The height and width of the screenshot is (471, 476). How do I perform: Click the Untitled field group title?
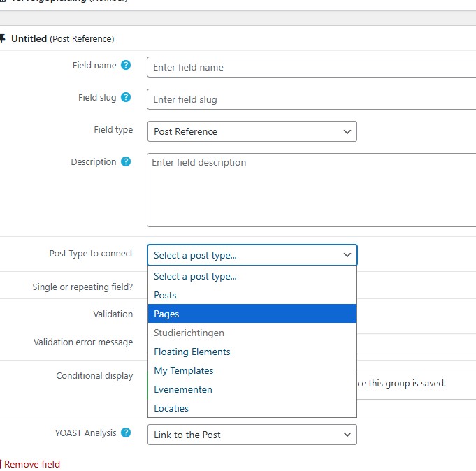pos(29,38)
